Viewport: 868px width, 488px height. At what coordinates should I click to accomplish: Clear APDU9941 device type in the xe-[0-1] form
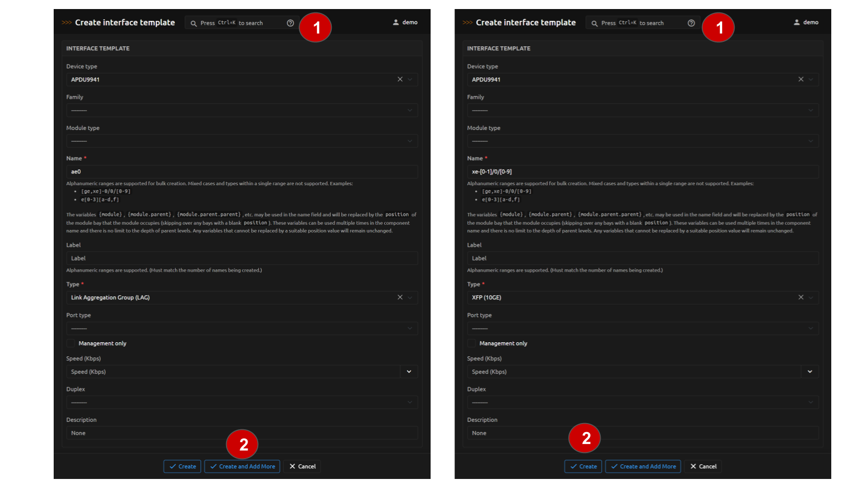800,80
